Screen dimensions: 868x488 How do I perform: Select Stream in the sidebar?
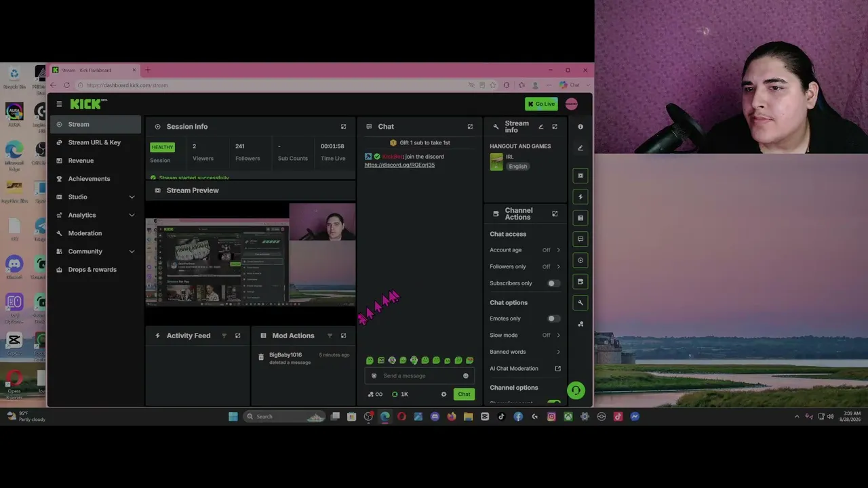click(96, 124)
